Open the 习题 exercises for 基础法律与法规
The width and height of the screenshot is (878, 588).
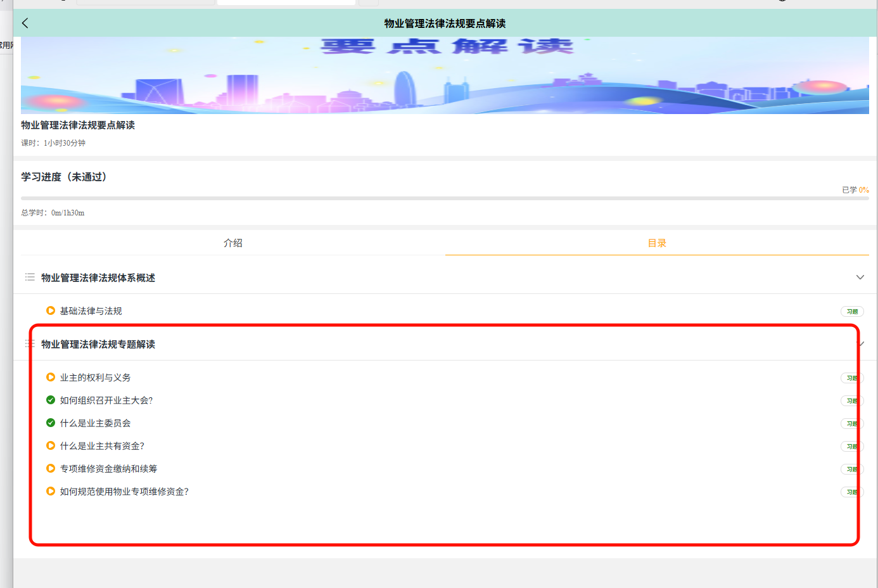click(851, 311)
